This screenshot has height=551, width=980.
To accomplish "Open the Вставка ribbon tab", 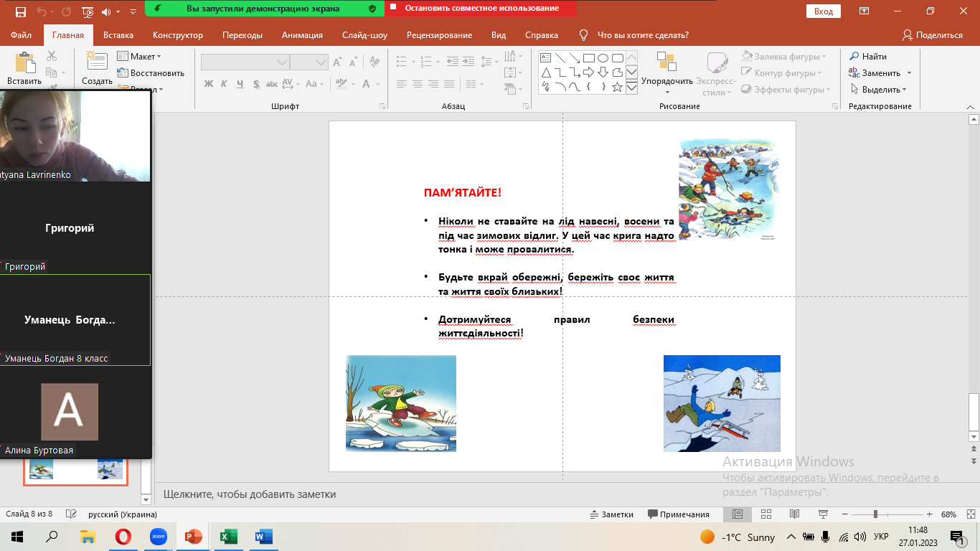I will [x=118, y=35].
